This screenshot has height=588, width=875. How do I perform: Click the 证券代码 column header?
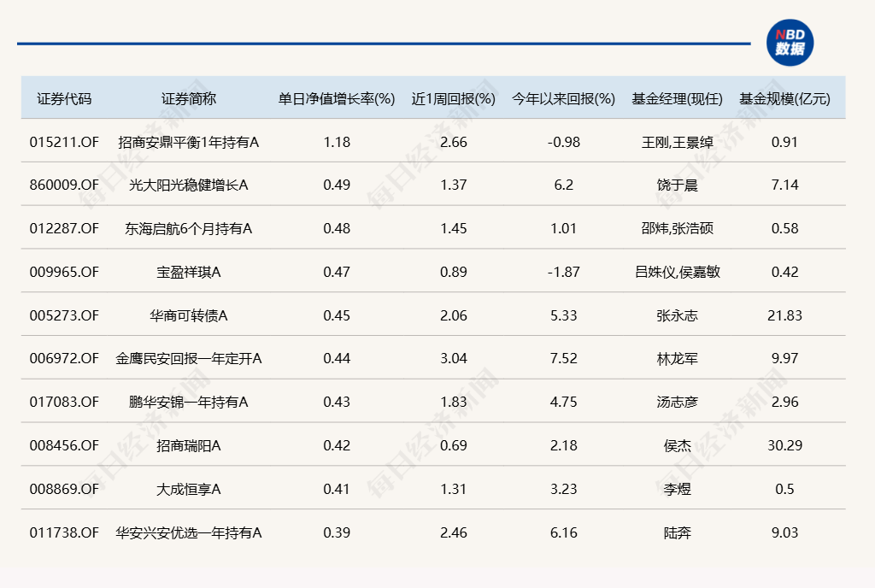coord(64,98)
